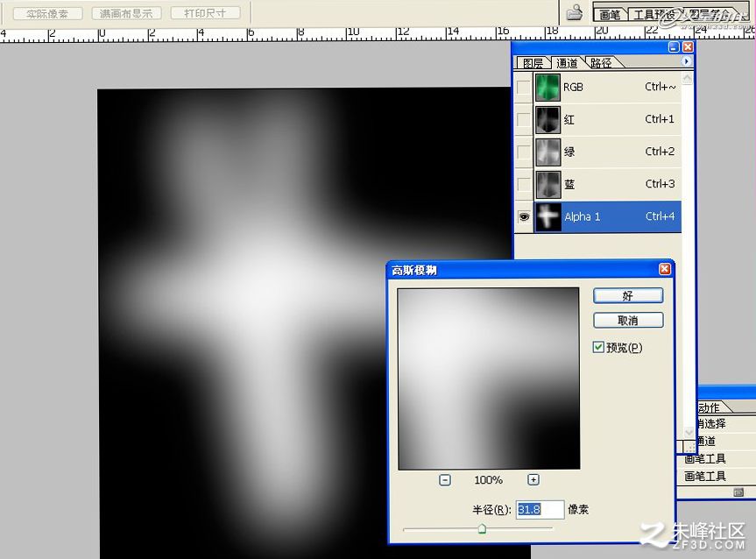Show the 红 channel visibility box
Screen dimensions: 756x559
click(523, 120)
